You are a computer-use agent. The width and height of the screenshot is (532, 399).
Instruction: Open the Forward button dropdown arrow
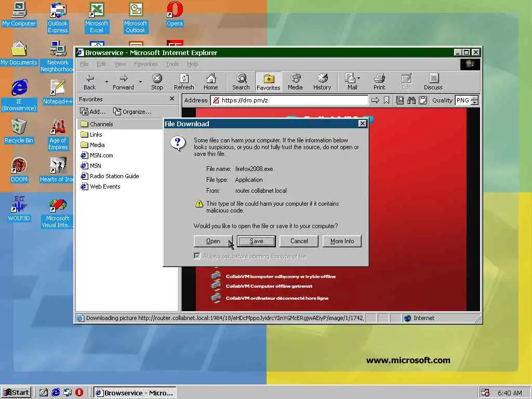[x=140, y=82]
